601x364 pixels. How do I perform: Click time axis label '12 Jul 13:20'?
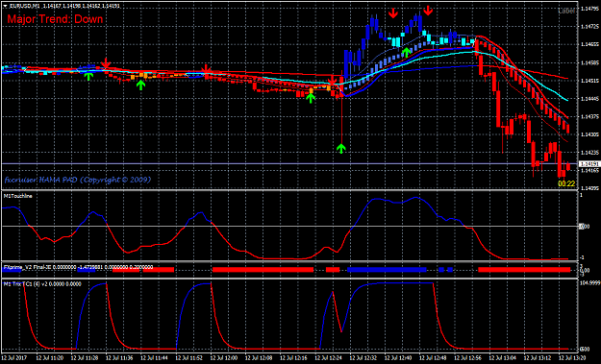click(571, 358)
